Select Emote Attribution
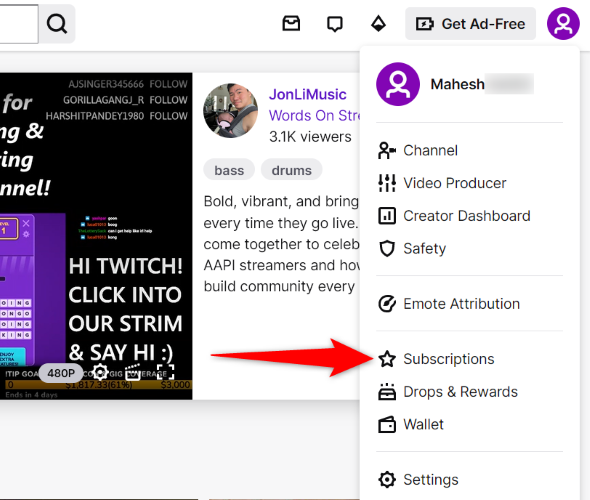 click(469, 304)
